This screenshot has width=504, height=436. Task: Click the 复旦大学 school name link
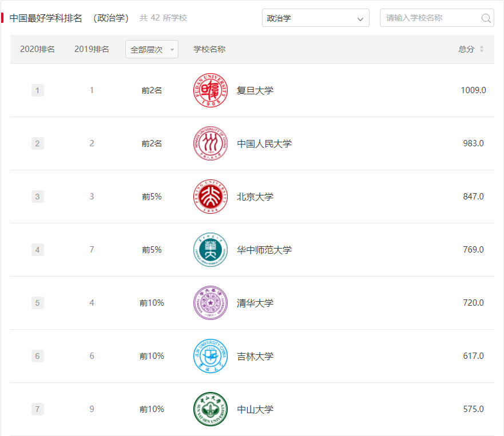pos(255,90)
